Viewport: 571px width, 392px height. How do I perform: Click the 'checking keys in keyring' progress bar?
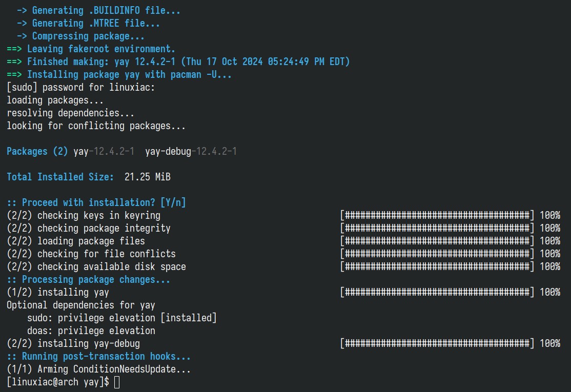tap(437, 215)
